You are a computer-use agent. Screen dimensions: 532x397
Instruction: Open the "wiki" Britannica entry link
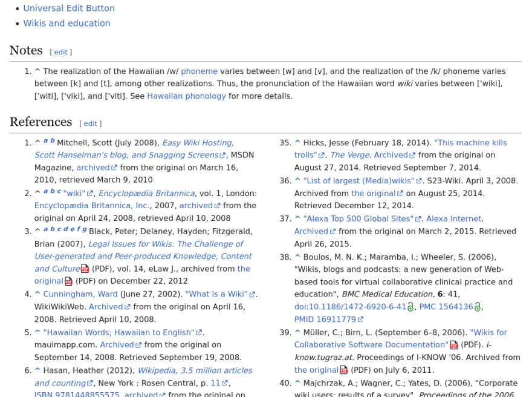click(x=78, y=194)
